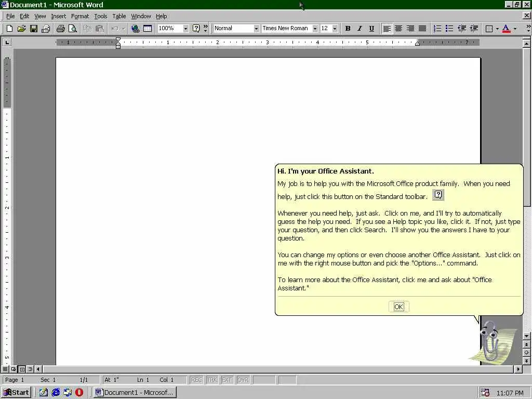Screen dimensions: 532x399
Task: Expand the Undo history dropdown arrow
Action: (x=124, y=29)
